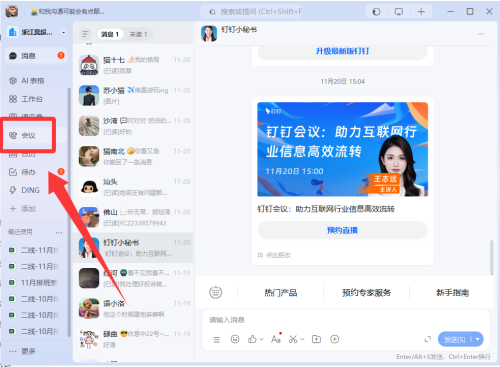
Task: Open the dropdown arrow next to the thumbs-up icon
Action: [x=261, y=339]
